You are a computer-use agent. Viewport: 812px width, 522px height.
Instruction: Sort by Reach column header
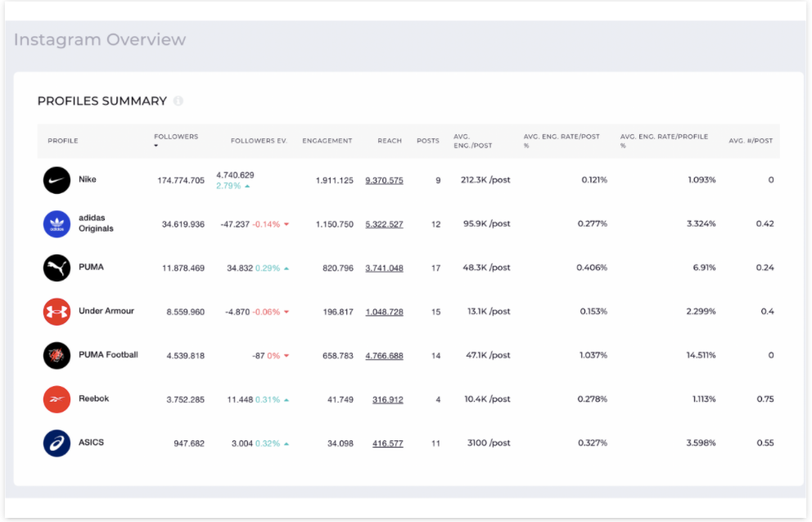point(390,141)
